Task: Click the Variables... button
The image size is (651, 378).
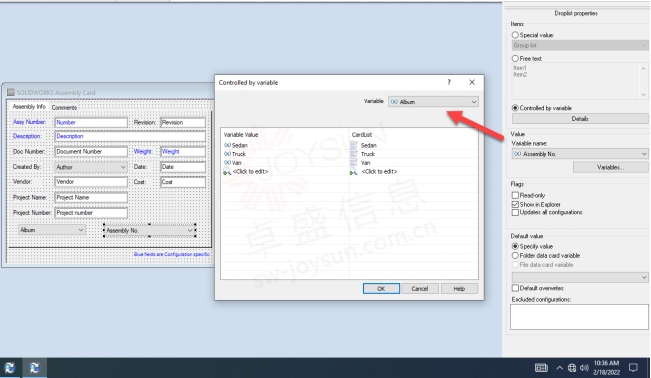Action: pyautogui.click(x=610, y=167)
